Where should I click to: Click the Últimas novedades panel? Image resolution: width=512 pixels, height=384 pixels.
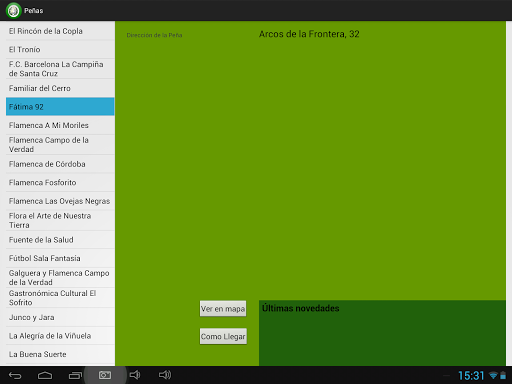pyautogui.click(x=382, y=333)
